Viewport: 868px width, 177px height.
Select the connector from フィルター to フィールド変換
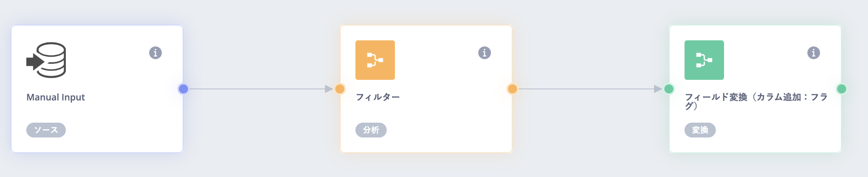[x=586, y=89]
